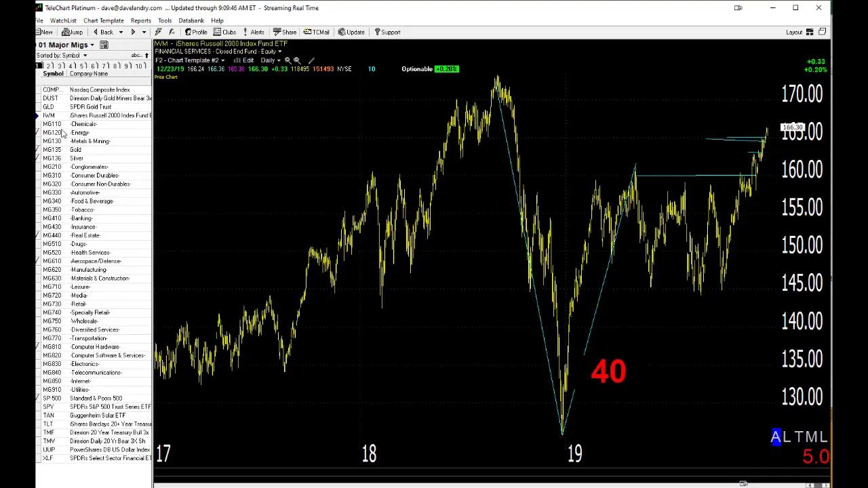The height and width of the screenshot is (488, 868).
Task: Open Support from the toolbar
Action: point(387,32)
